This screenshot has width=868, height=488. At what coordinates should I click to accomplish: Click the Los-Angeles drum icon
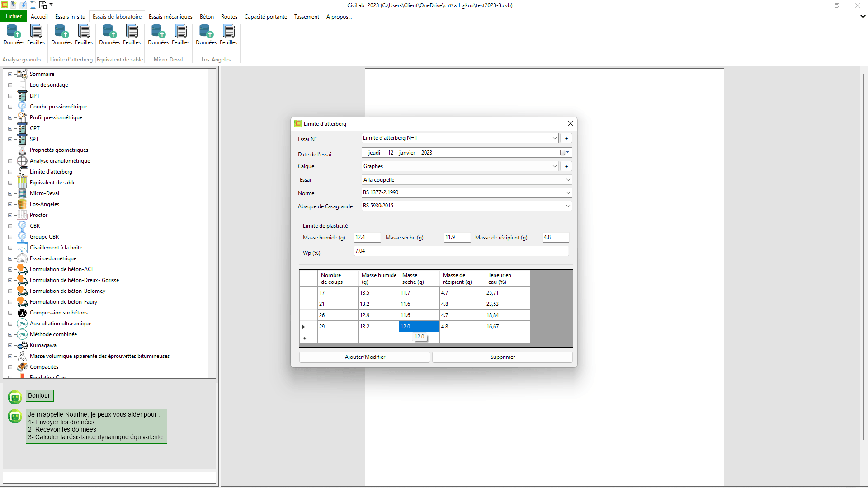pos(22,204)
